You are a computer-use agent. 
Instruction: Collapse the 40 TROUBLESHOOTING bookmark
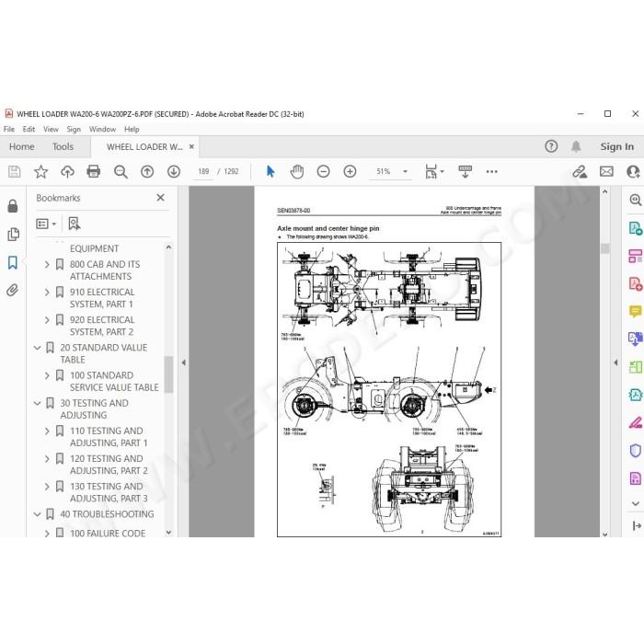[37, 514]
